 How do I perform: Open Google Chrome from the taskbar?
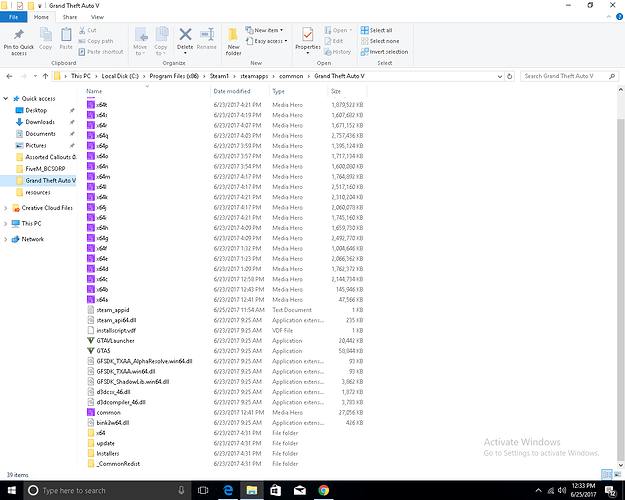pyautogui.click(x=324, y=490)
